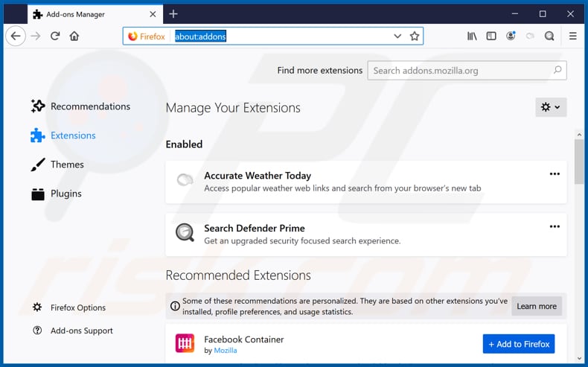588x367 pixels.
Task: Click the vertical scrollbar thumb
Action: point(579,162)
